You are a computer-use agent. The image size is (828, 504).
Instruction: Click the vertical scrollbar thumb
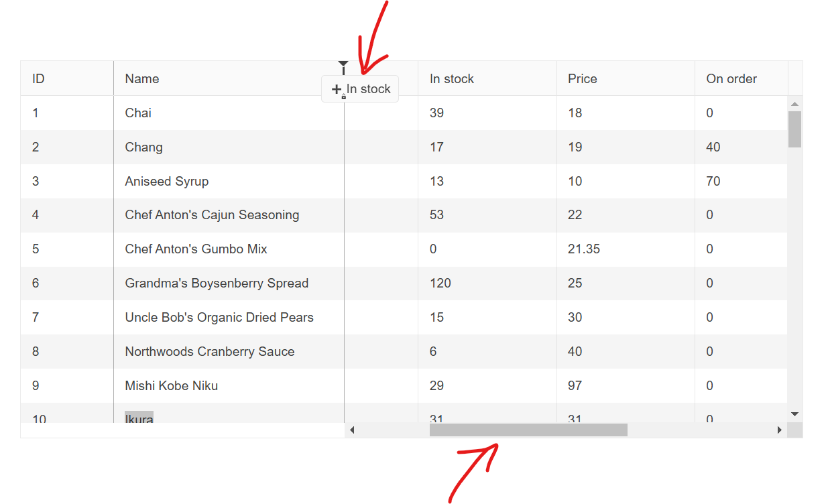point(794,129)
